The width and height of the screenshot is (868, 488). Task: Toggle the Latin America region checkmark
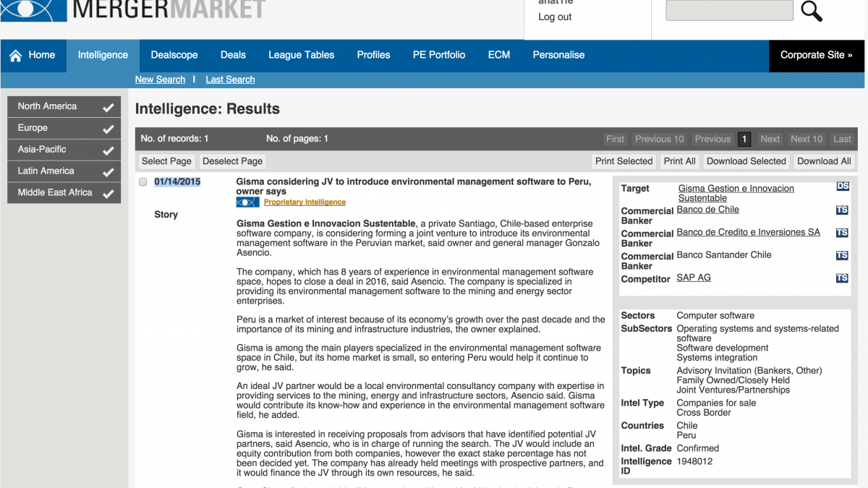coord(108,172)
